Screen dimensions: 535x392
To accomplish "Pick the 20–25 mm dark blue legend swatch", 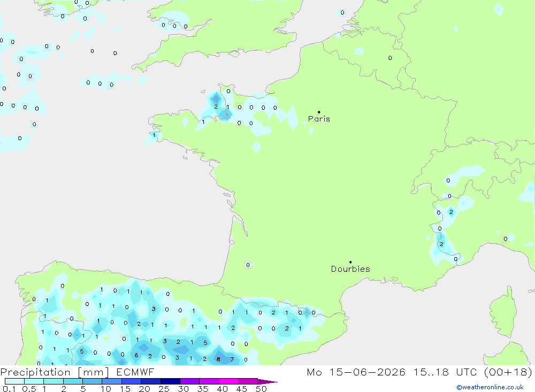I will tap(151, 381).
